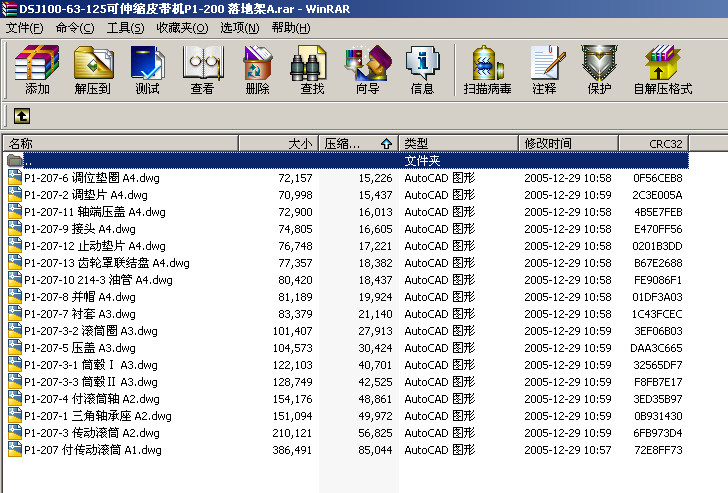Screen dimensions: 728x493
Task: Sort by 修改时间 column header
Action: [569, 143]
